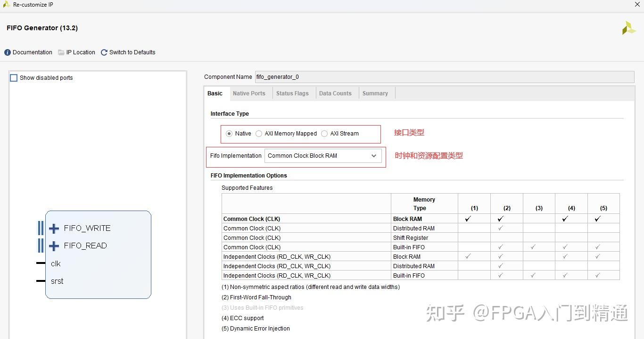The image size is (644, 339).
Task: Open the Data Counts tab
Action: pyautogui.click(x=335, y=93)
